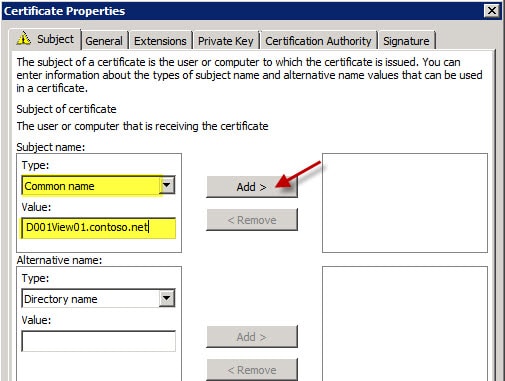Click the alternative name list box
The height and width of the screenshot is (381, 505).
click(405, 323)
